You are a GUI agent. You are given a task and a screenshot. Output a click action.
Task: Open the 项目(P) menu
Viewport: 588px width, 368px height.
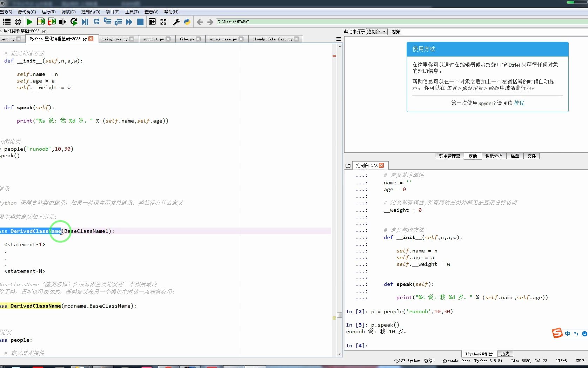click(x=113, y=12)
